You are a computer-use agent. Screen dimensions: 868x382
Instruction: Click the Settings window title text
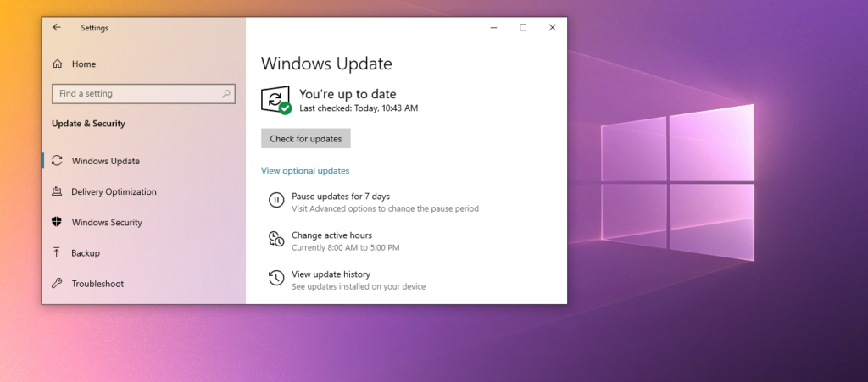point(95,28)
